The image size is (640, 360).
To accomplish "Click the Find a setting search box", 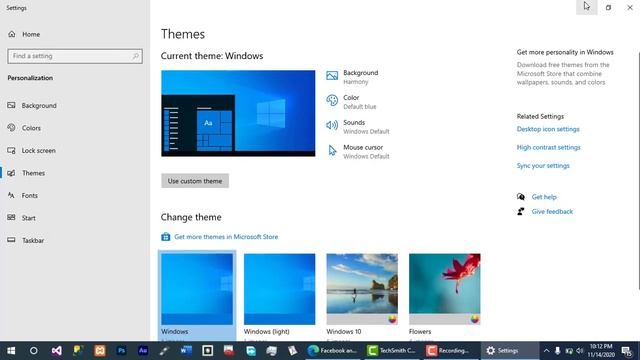I will point(75,56).
